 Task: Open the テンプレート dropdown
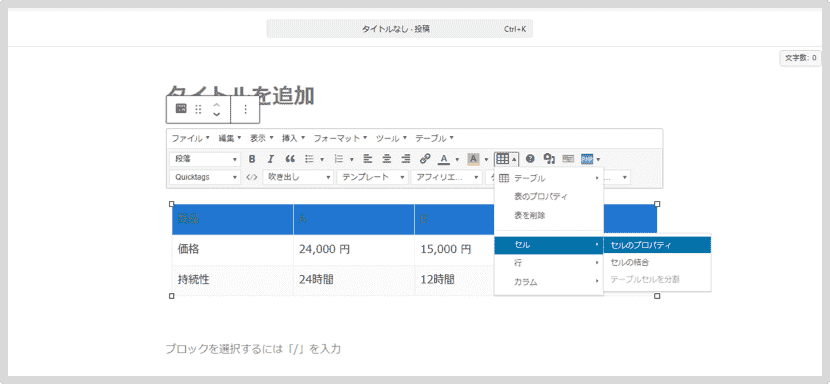(373, 177)
